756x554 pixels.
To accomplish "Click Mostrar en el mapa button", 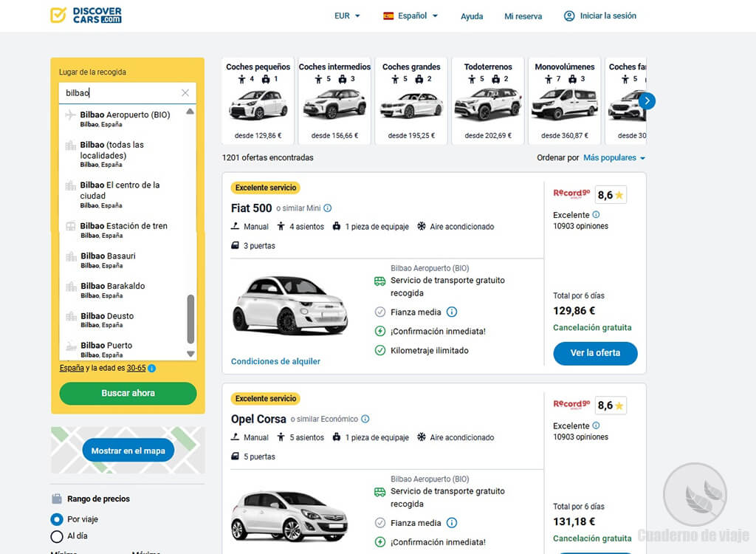I will (128, 451).
